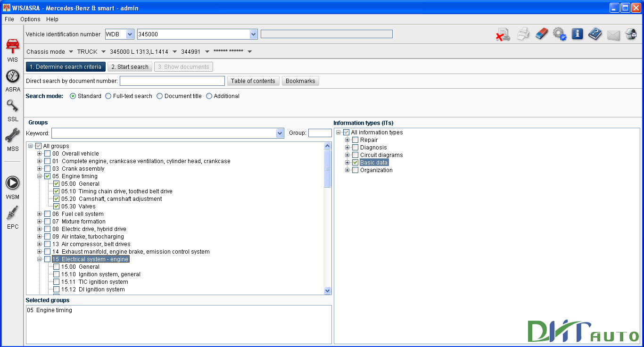Click the groups scrollbar down arrow
Viewport: 644px width, 347px height.
coord(328,291)
